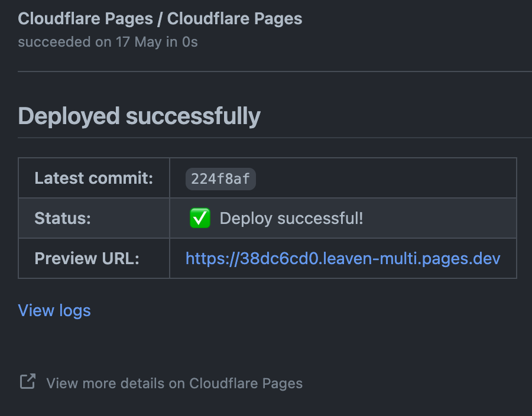Click the green checkmark status icon
Viewport: 532px width, 416px height.
pyautogui.click(x=200, y=218)
